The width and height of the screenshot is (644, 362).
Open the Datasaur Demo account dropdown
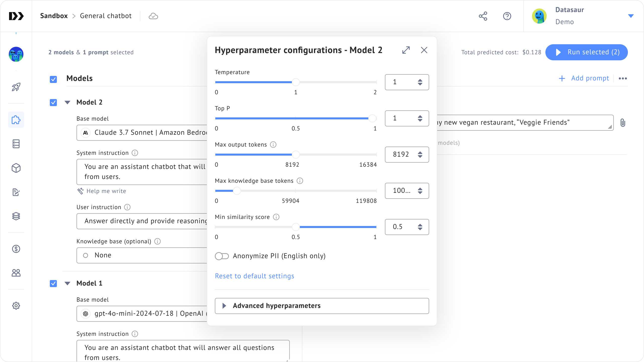click(631, 16)
